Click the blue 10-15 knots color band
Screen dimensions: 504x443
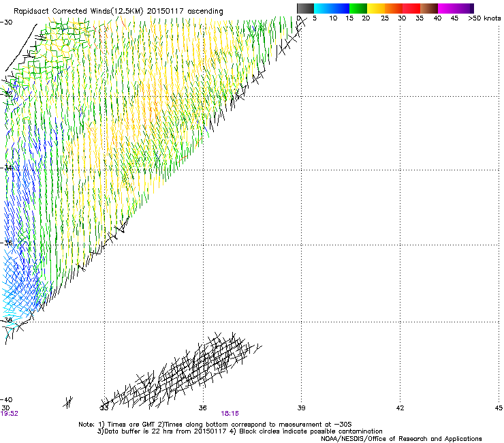click(341, 8)
